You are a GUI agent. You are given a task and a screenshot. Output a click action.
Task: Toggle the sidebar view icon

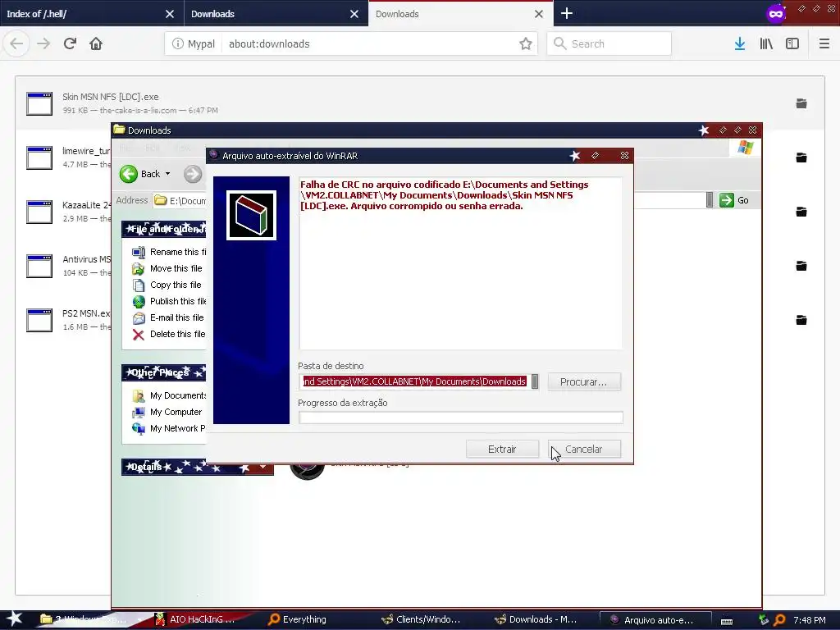792,44
